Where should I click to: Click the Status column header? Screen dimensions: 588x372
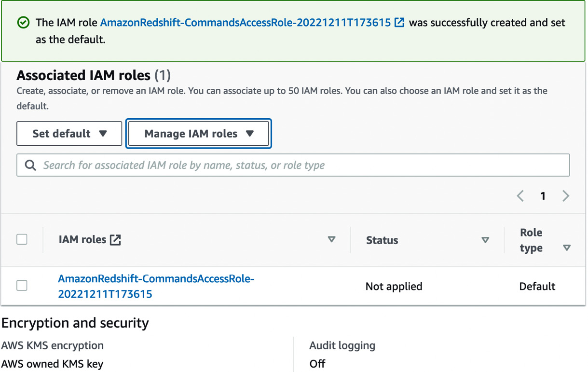[382, 240]
